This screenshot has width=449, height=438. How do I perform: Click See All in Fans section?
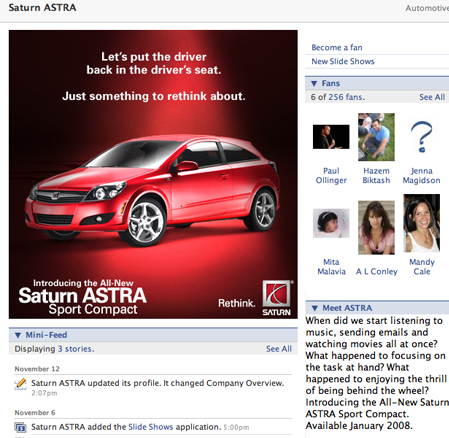(432, 97)
